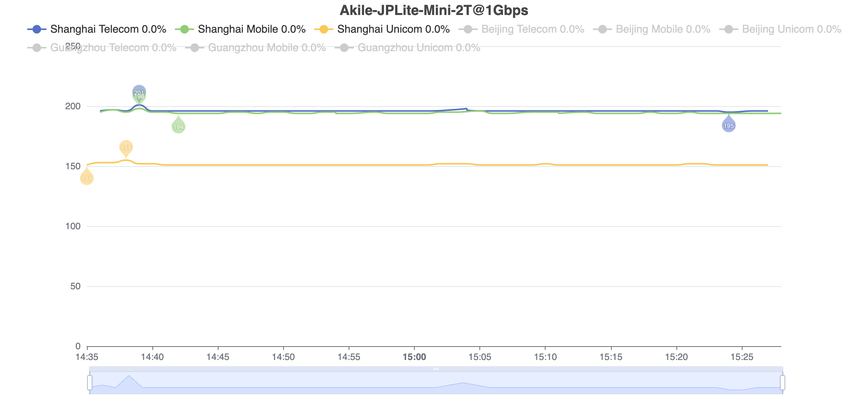Hide the Shanghai Mobile legend series
The width and height of the screenshot is (868, 400).
240,29
